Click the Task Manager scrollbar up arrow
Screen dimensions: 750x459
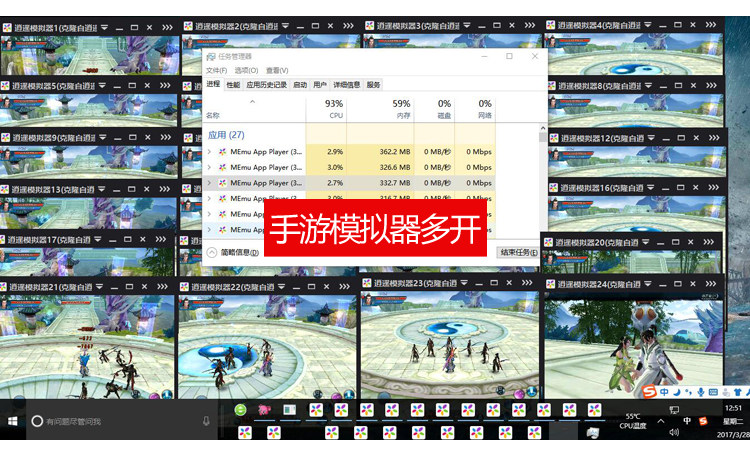(x=542, y=128)
